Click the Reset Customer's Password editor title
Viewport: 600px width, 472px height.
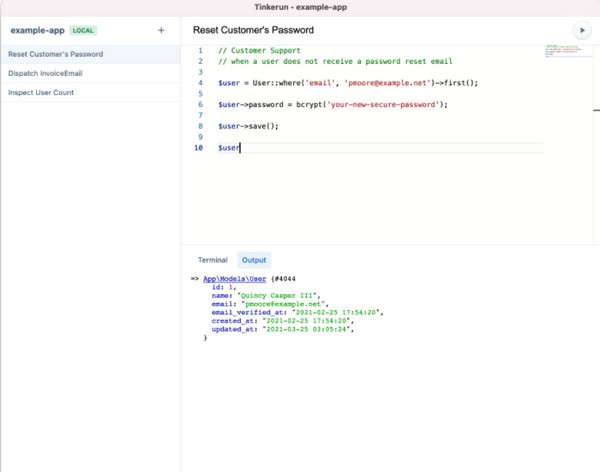[x=253, y=31]
